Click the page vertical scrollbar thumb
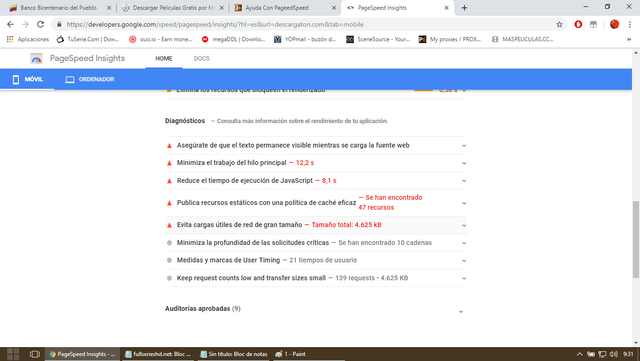 (x=636, y=239)
